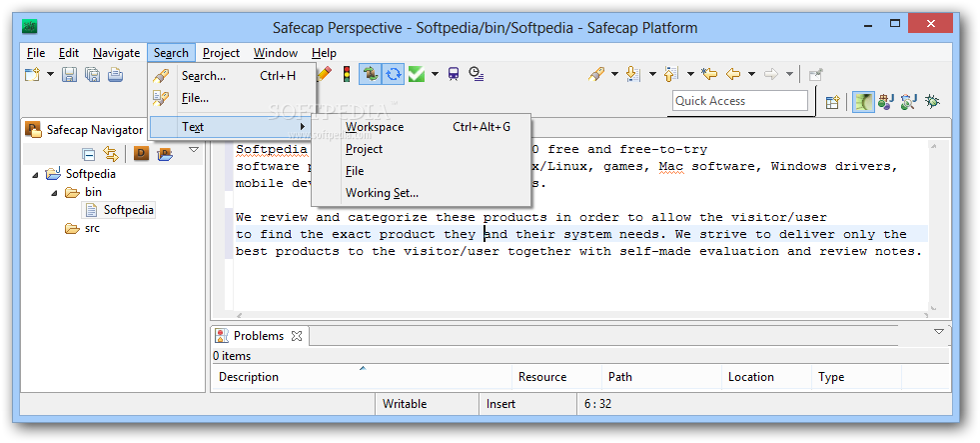The width and height of the screenshot is (980, 443).
Task: Click the brown D navigator icon
Action: pos(141,153)
